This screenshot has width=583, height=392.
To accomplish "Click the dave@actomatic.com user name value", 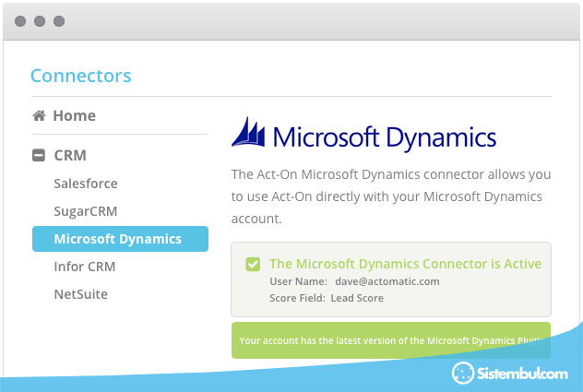I will click(x=387, y=281).
